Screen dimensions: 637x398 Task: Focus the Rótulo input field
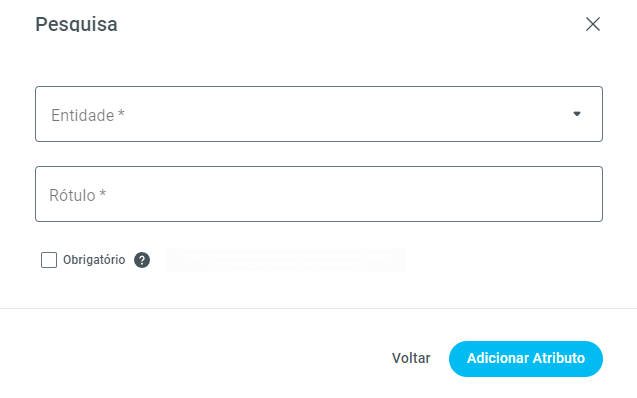(x=319, y=194)
